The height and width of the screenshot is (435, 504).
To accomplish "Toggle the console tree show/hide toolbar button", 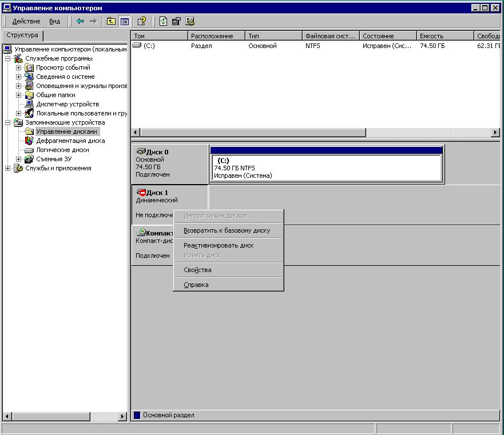I will pyautogui.click(x=124, y=21).
